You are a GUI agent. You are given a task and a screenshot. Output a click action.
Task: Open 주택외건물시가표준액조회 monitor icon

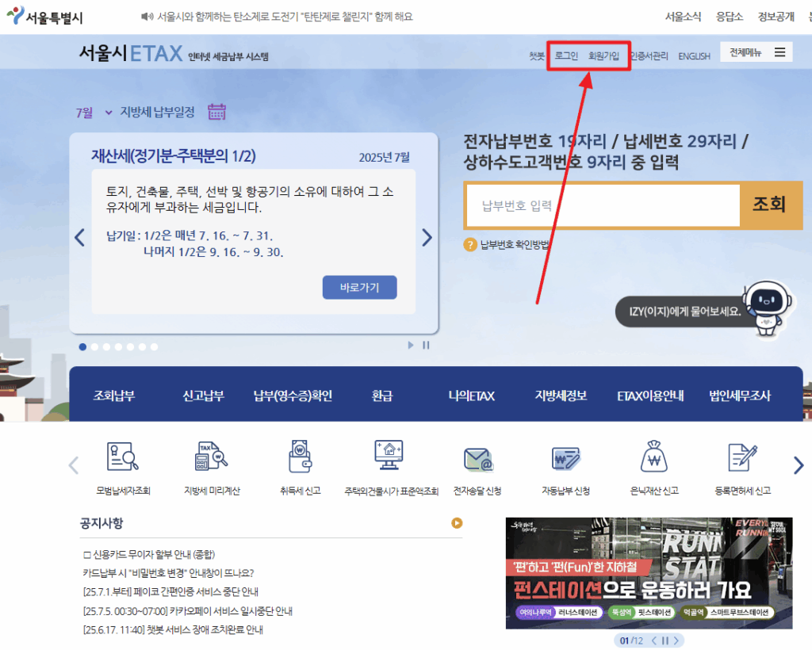click(x=389, y=456)
